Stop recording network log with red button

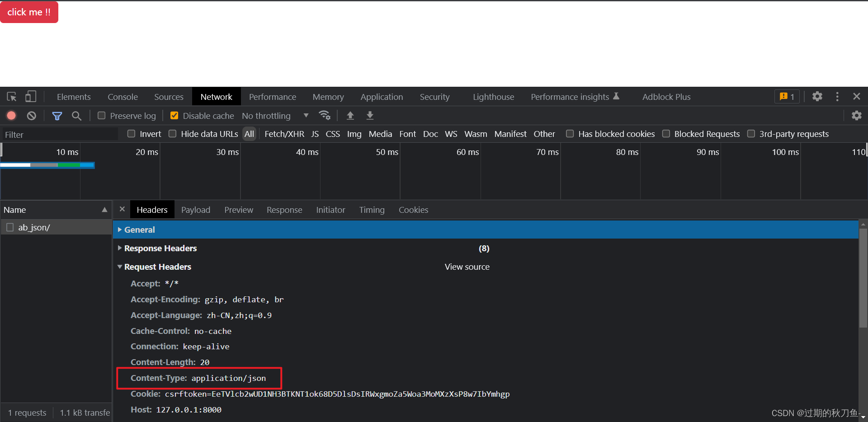point(11,116)
